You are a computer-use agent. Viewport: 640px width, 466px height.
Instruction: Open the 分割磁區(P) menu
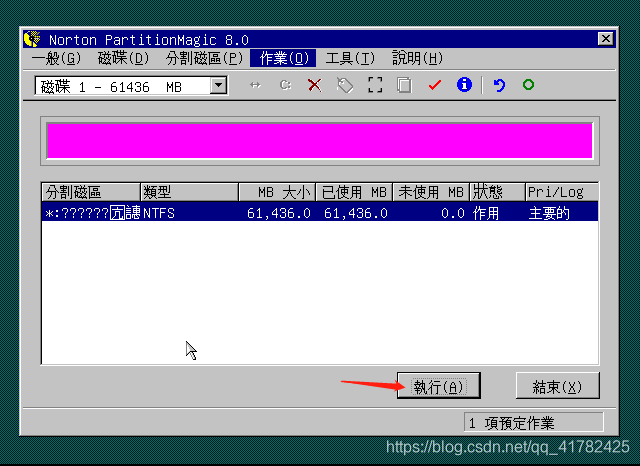204,58
